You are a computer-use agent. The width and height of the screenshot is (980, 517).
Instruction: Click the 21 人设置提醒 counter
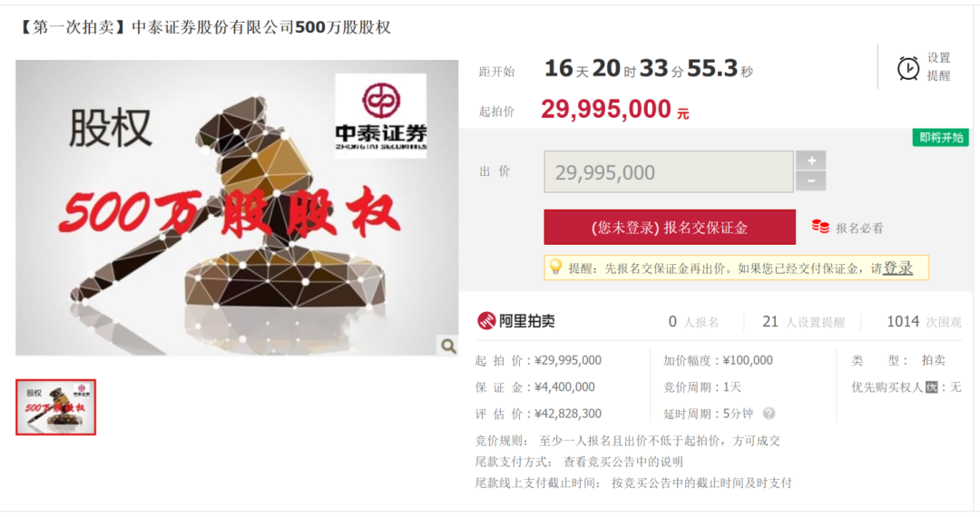(803, 322)
